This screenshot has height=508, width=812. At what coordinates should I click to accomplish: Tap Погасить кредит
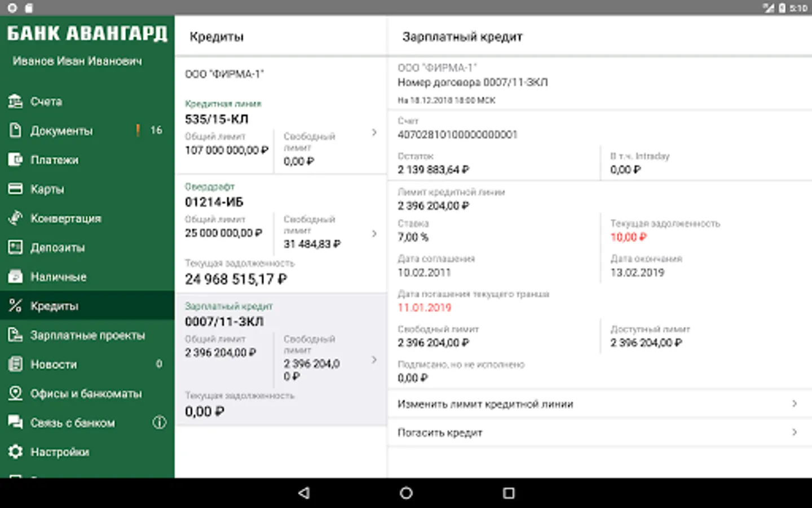[x=600, y=432]
